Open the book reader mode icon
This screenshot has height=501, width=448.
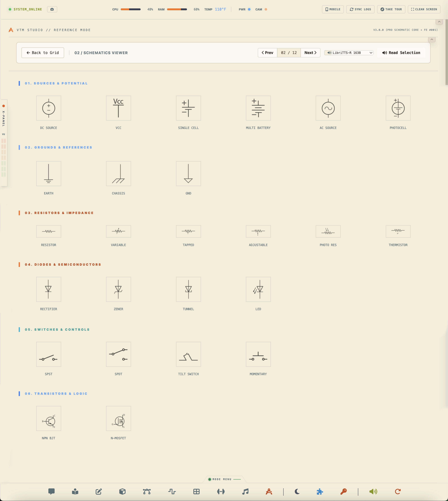75,491
